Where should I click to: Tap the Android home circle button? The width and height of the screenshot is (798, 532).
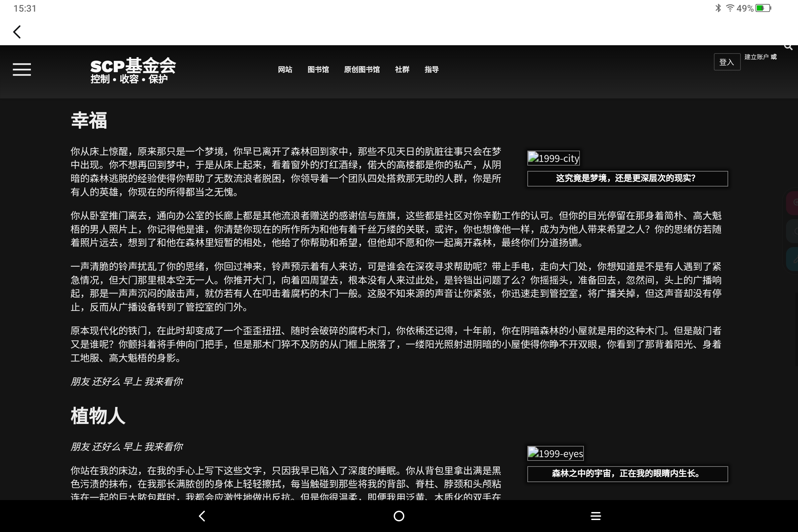point(399,516)
